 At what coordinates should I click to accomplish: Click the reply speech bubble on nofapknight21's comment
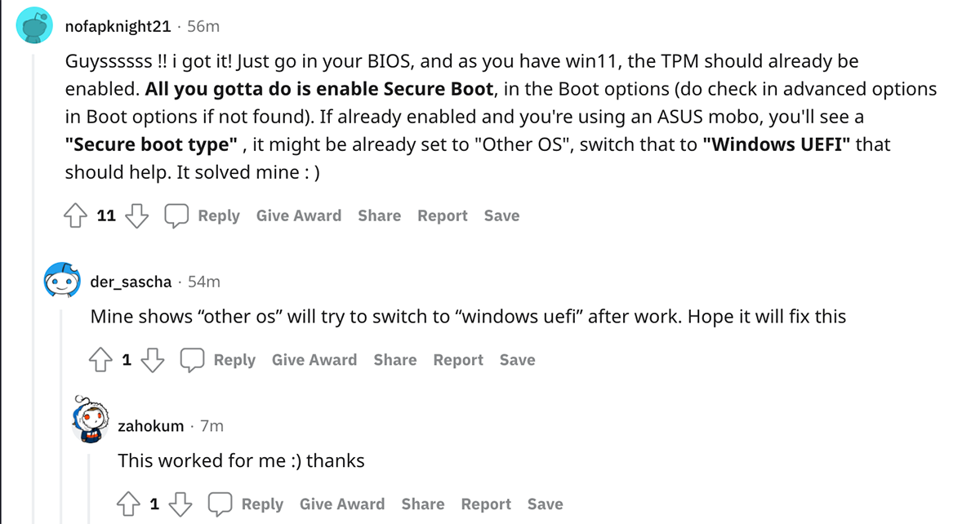[176, 216]
